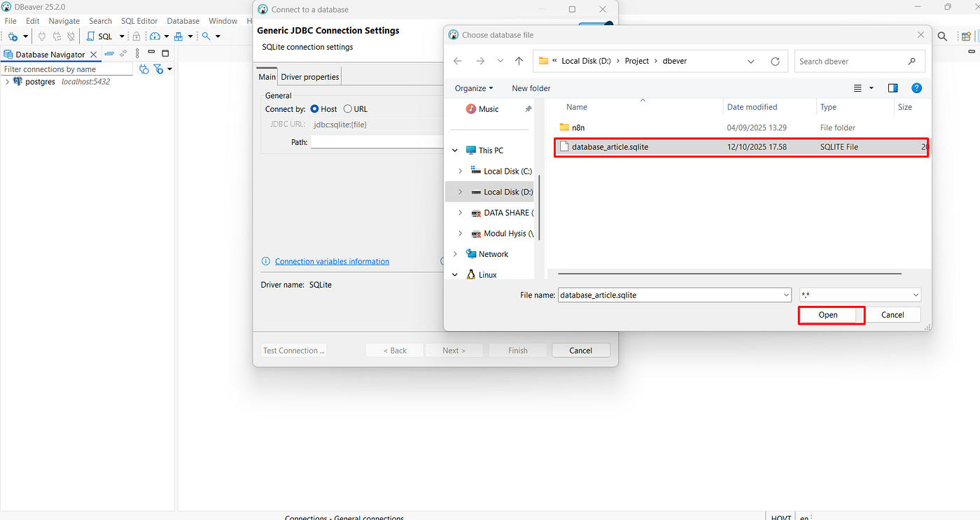The width and height of the screenshot is (980, 520).
Task: Click the database tools icon beside the gauge
Action: [178, 36]
